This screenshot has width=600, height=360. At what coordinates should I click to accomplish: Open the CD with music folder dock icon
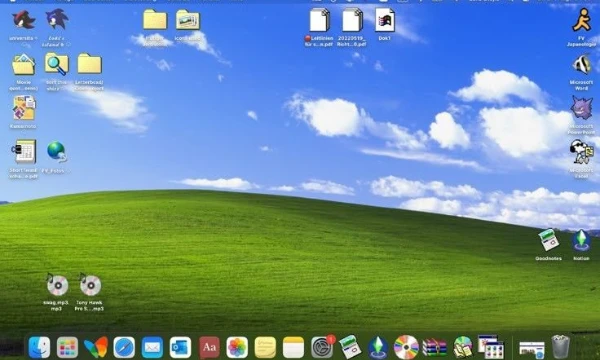(x=463, y=347)
